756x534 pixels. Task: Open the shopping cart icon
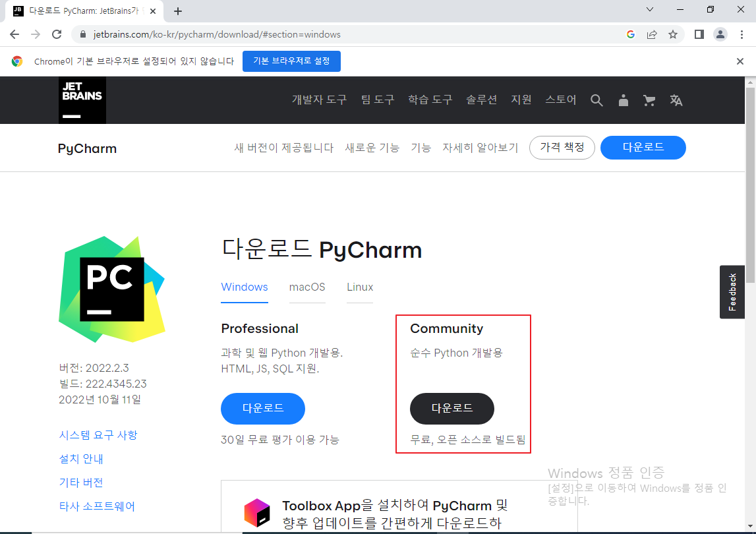pos(649,100)
